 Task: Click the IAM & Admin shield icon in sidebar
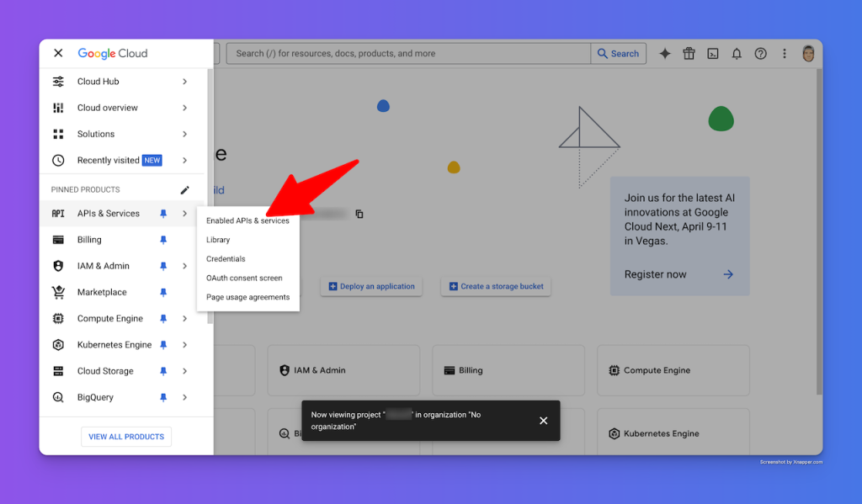coord(58,266)
